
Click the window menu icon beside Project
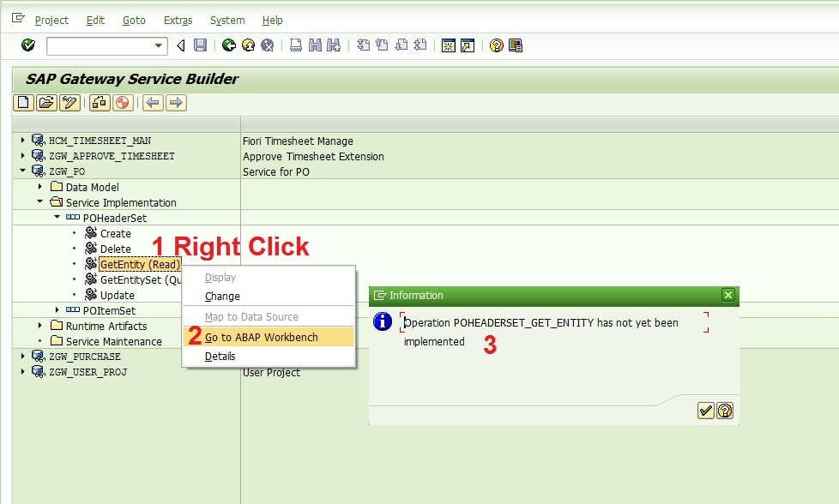[18, 19]
